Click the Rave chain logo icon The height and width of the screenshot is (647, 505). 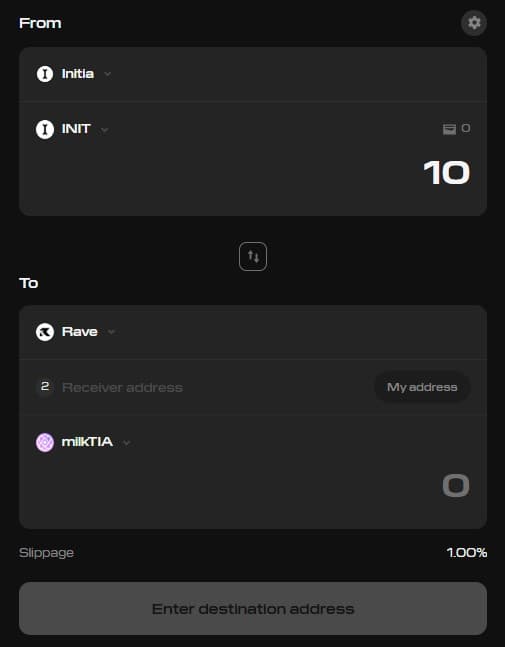click(45, 332)
